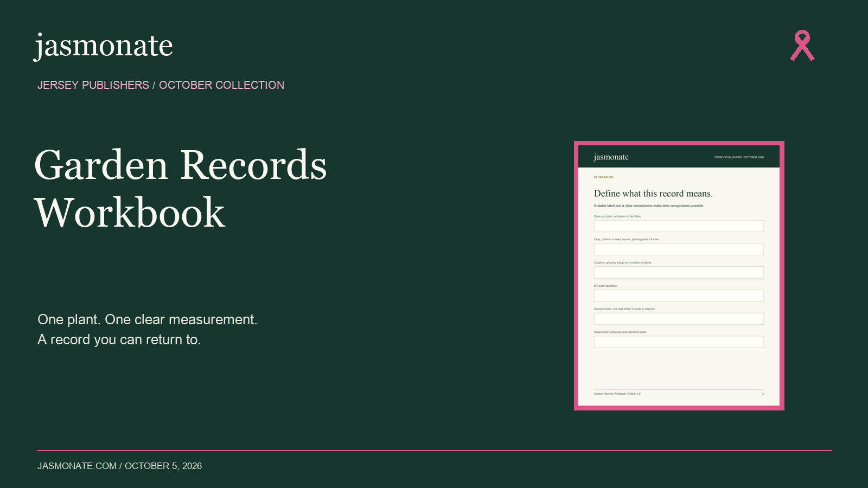Click 'JERSEY PUBLISHERS / OCTOBER 2026' in preview header
Screen dimensions: 868x488
[x=739, y=157]
